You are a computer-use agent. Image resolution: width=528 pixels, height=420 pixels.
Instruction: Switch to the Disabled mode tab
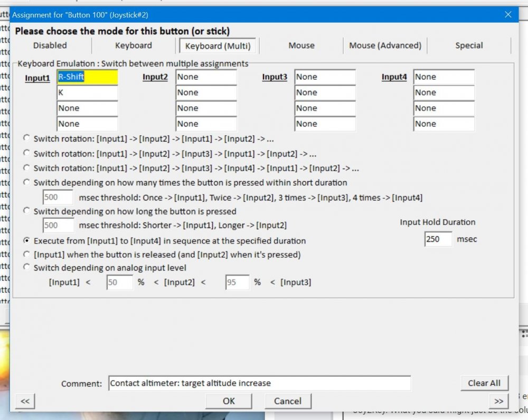point(50,45)
